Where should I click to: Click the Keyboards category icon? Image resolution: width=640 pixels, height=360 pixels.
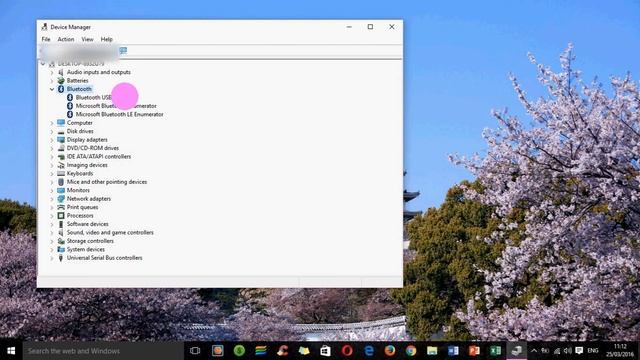[x=61, y=173]
